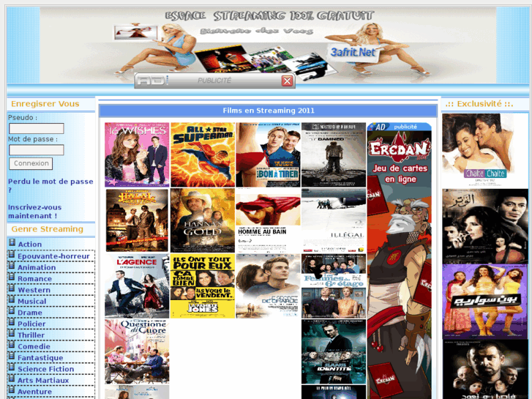Viewport: 532px width, 399px height.
Task: Open the All Star Superman poster
Action: point(203,155)
